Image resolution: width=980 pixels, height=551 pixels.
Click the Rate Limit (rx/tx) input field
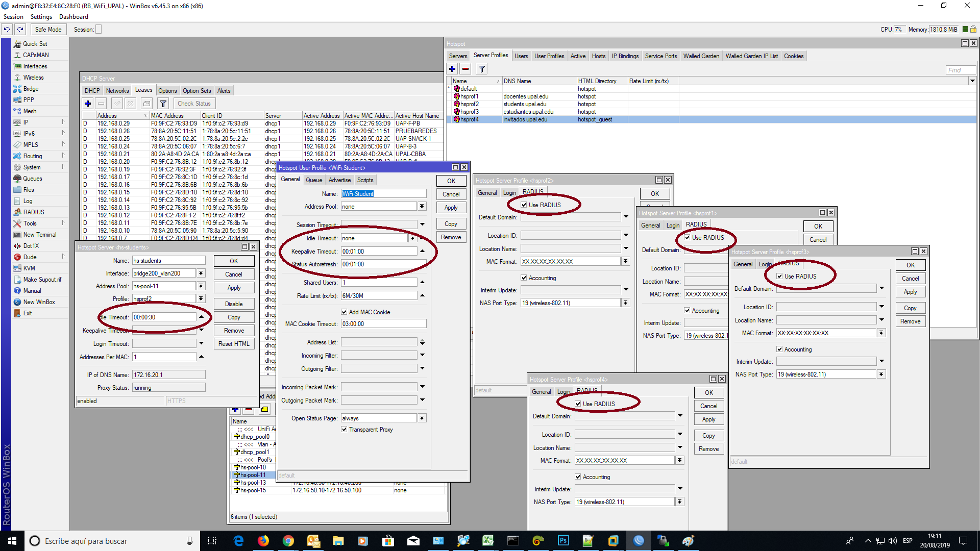(x=379, y=296)
